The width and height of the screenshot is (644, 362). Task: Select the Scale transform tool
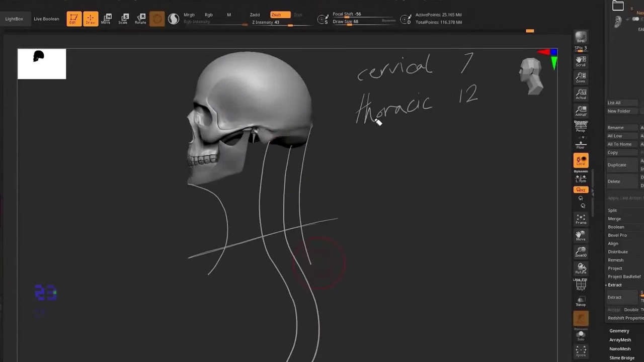[x=123, y=19]
